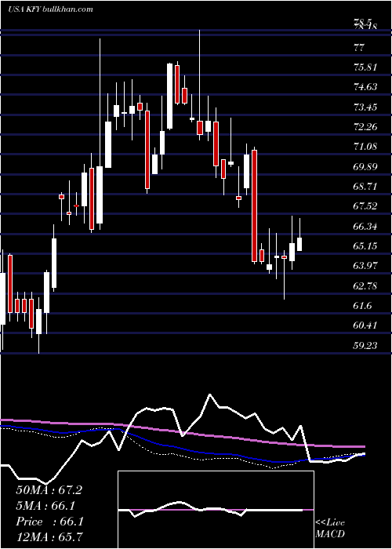This screenshot has height=549, width=392.
Task: Select the 74.63 price axis label
Action: click(365, 87)
